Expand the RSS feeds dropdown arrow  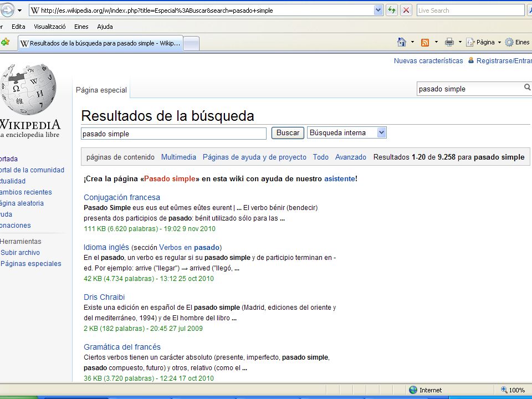(436, 42)
